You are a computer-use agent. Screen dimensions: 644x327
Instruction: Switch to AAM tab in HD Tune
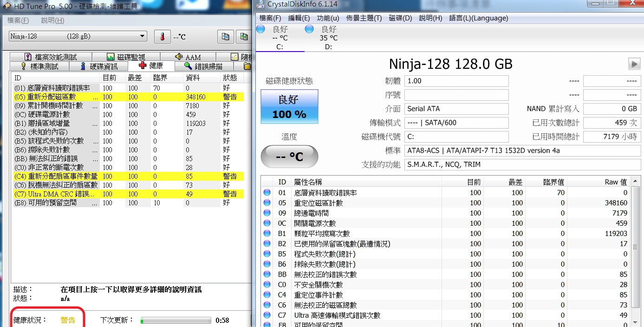188,57
